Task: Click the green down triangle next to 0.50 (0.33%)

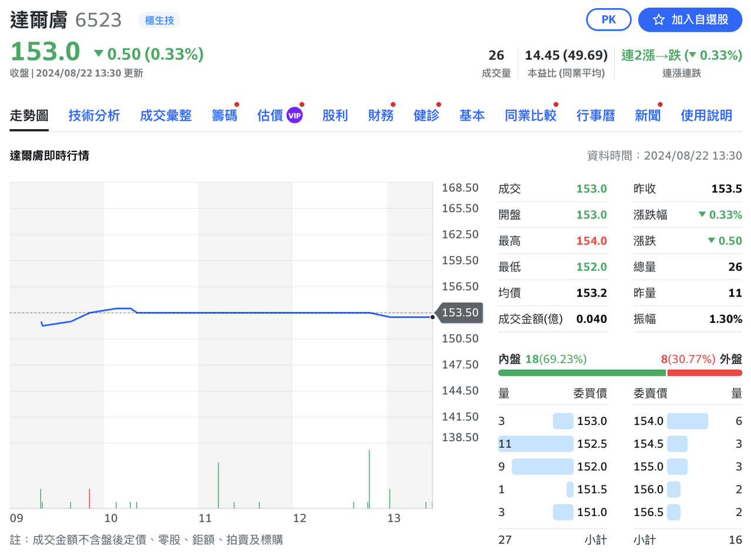Action: (99, 54)
